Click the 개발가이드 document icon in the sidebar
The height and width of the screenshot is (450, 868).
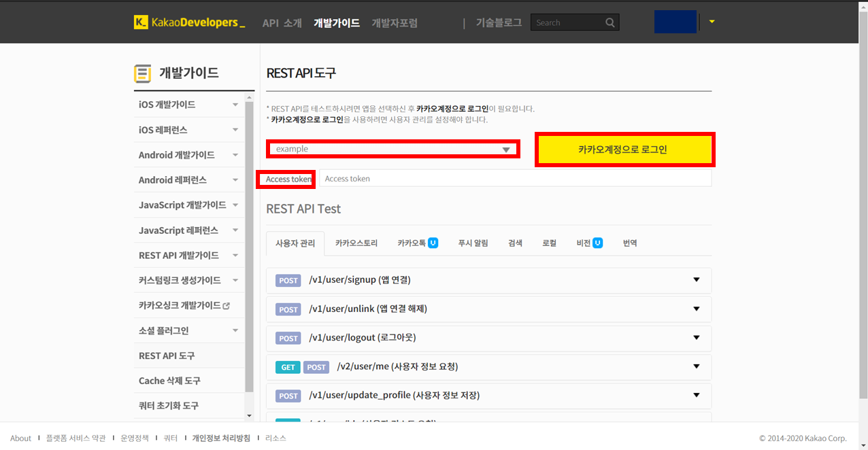coord(142,73)
